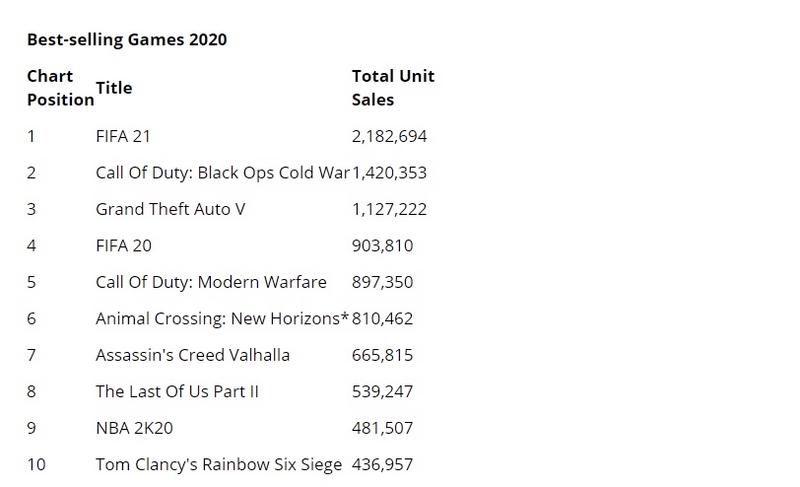Click the Total Unit Sales header
Image resolution: width=800 pixels, height=487 pixels.
click(393, 88)
